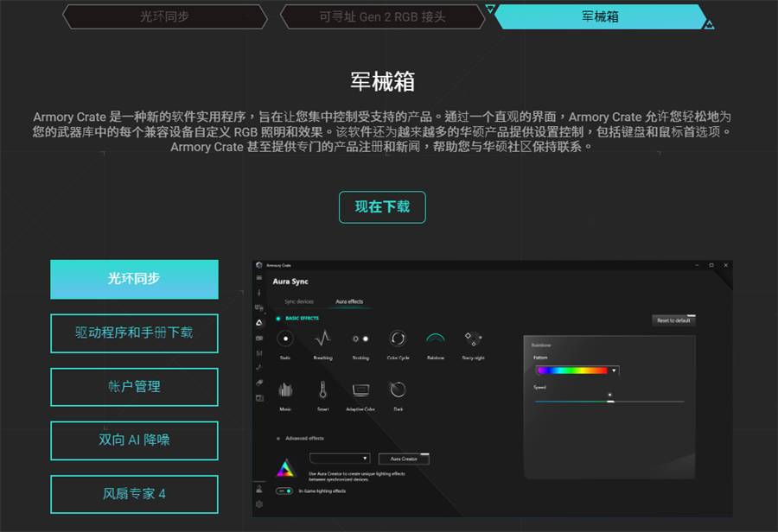Select the Static lighting effect icon

click(x=285, y=339)
